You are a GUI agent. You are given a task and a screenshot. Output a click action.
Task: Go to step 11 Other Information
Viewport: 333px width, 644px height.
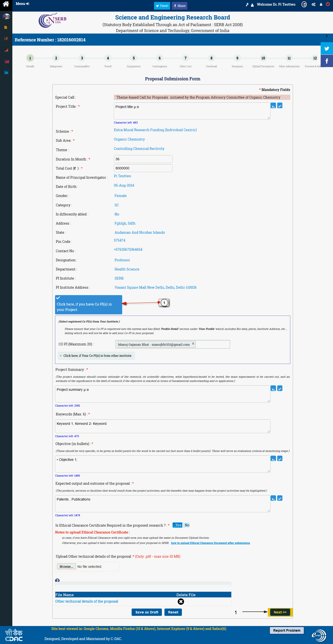point(289,58)
